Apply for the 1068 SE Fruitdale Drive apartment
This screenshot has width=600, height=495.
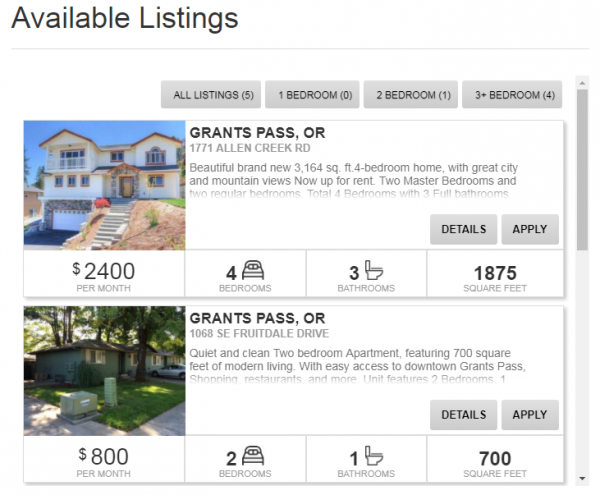point(529,414)
